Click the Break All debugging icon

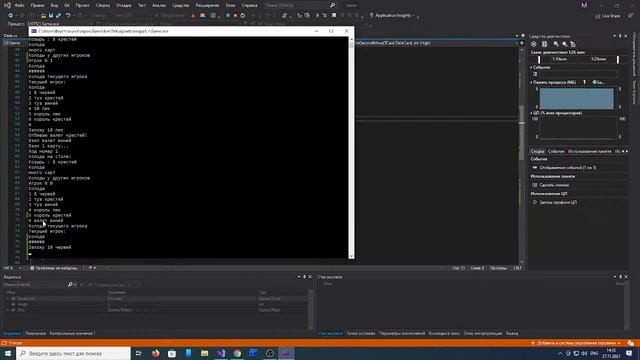coord(228,16)
